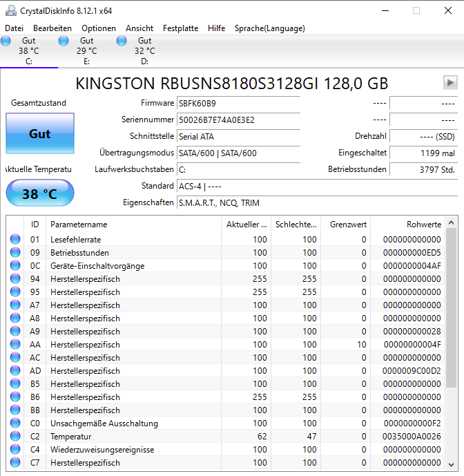
Task: Click raw value 0000009C00D2 in row AD
Action: (412, 371)
